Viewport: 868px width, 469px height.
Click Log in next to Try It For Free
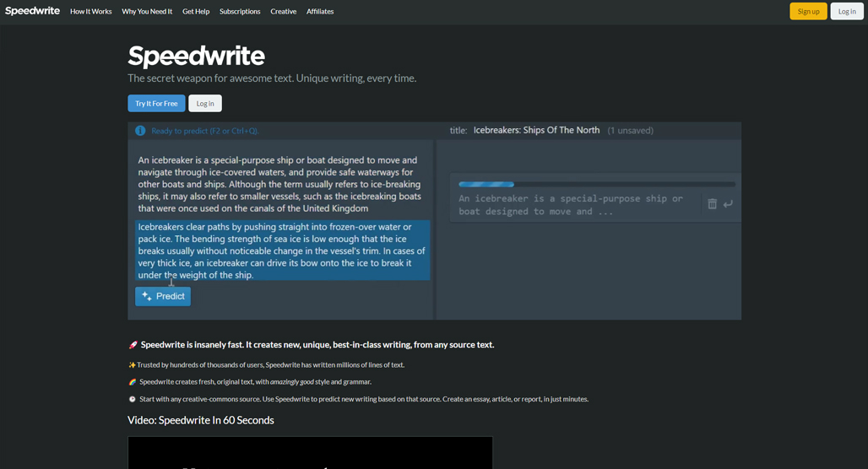click(205, 104)
